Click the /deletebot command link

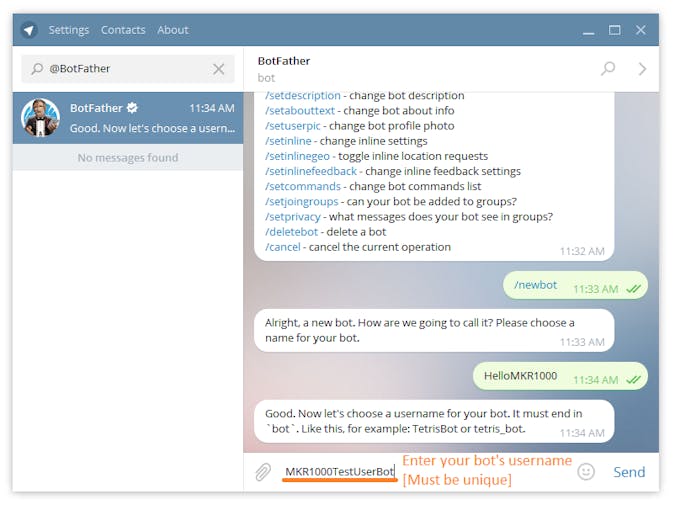tap(291, 232)
